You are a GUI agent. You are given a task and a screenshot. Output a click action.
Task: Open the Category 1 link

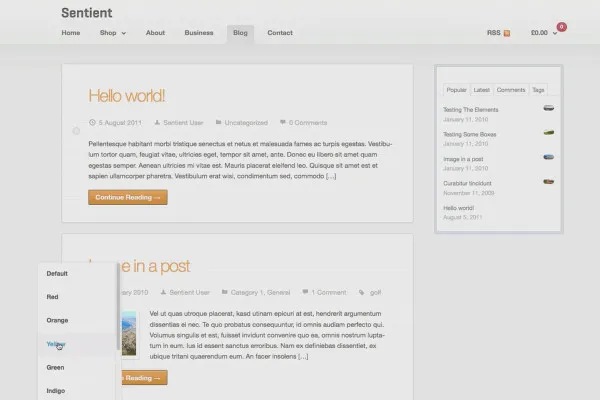coord(247,292)
